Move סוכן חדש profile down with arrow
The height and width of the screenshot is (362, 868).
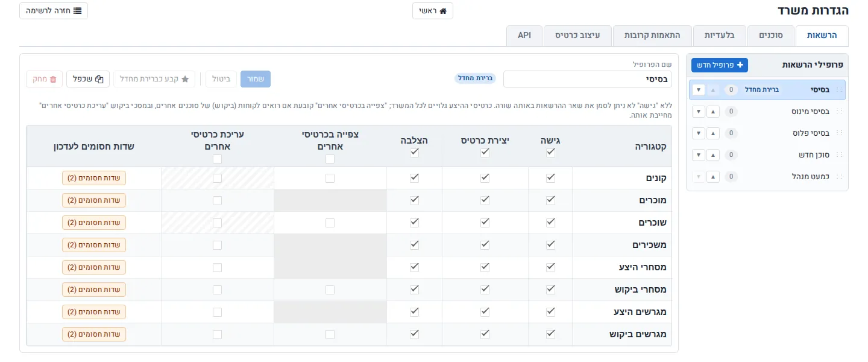click(699, 155)
